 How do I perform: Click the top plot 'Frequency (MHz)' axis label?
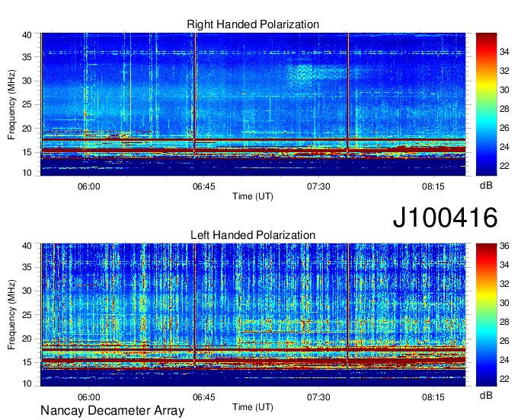[x=11, y=104]
